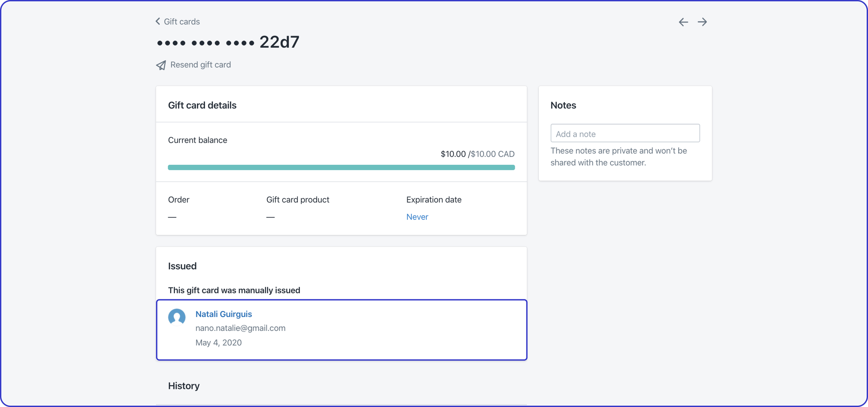
Task: Focus the Add a note field
Action: [x=625, y=133]
